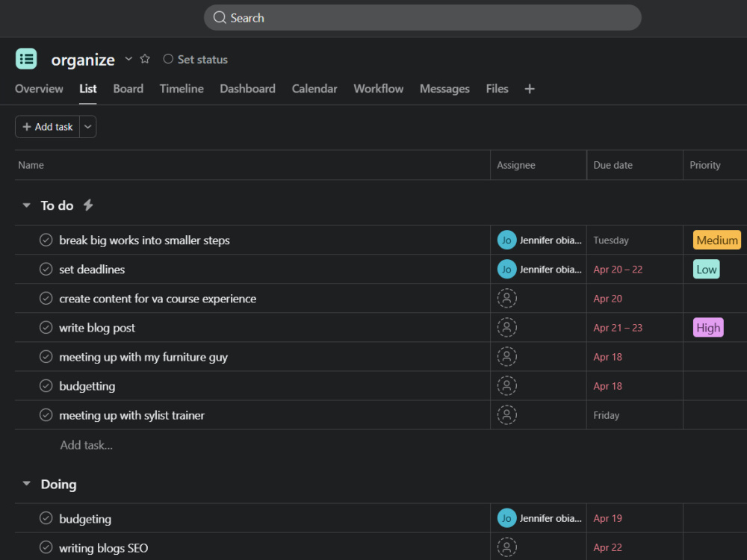Complete meeting up with sylist trainer
This screenshot has width=747, height=560.
pos(46,415)
